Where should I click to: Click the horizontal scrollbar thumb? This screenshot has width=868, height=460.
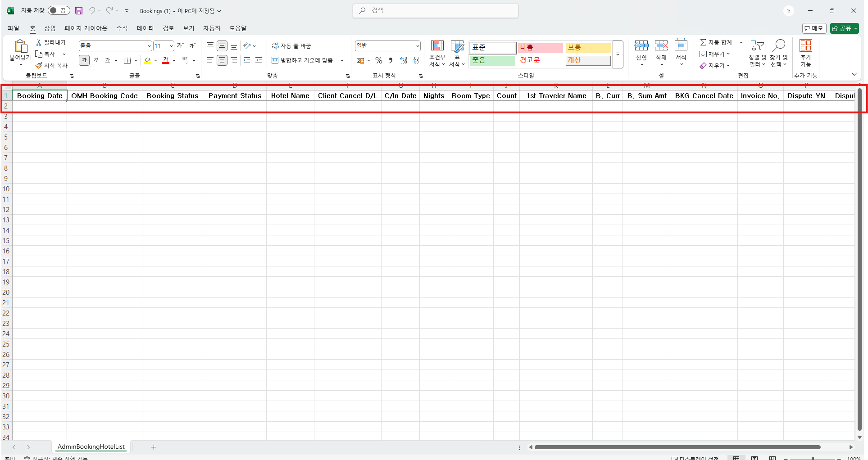click(677, 447)
